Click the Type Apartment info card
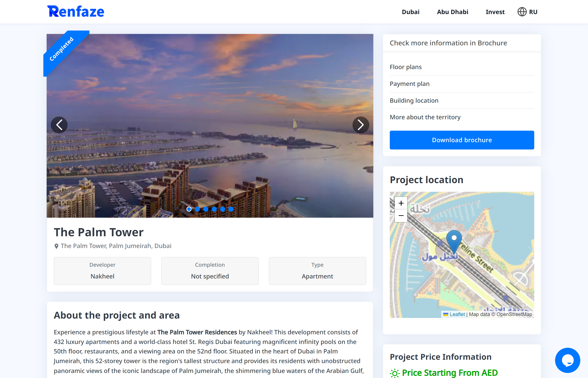The width and height of the screenshot is (588, 378). pyautogui.click(x=317, y=271)
